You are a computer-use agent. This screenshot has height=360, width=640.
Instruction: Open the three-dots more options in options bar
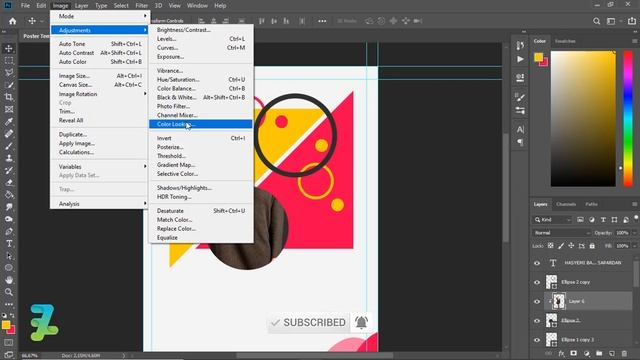point(322,21)
